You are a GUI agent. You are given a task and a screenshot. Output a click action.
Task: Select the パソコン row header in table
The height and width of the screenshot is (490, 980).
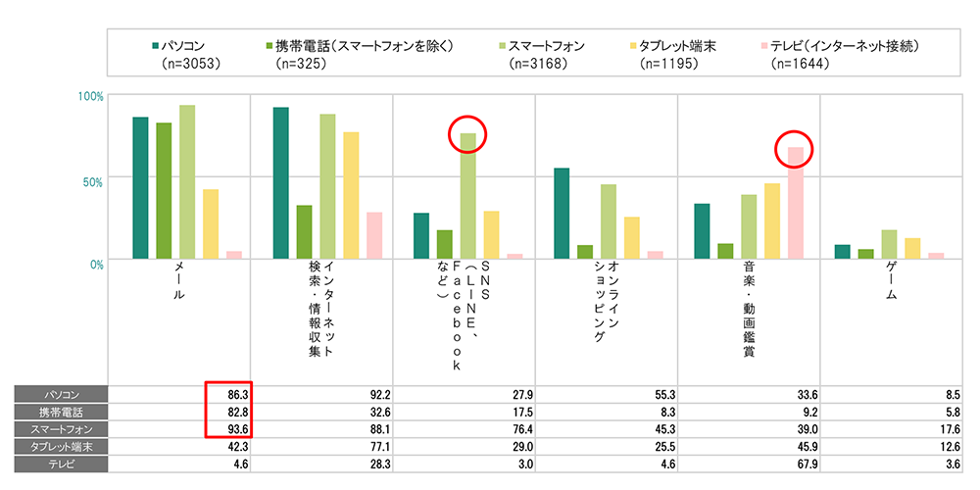tap(59, 393)
